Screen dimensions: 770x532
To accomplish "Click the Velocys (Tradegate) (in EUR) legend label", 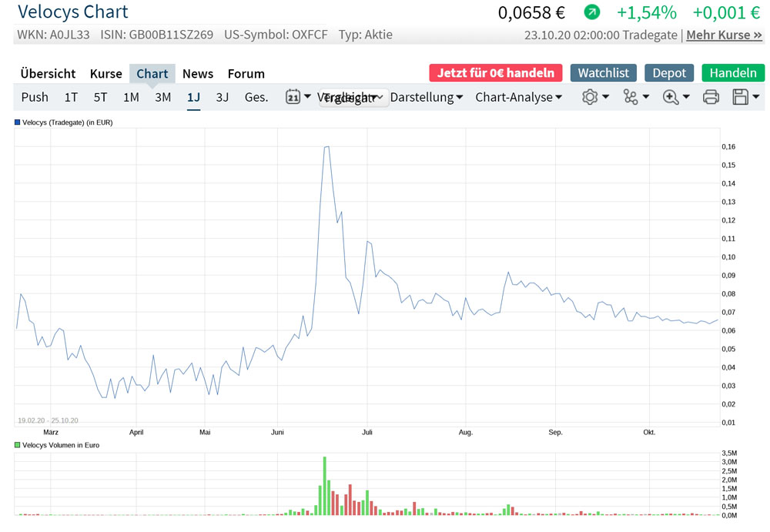I will [x=67, y=122].
